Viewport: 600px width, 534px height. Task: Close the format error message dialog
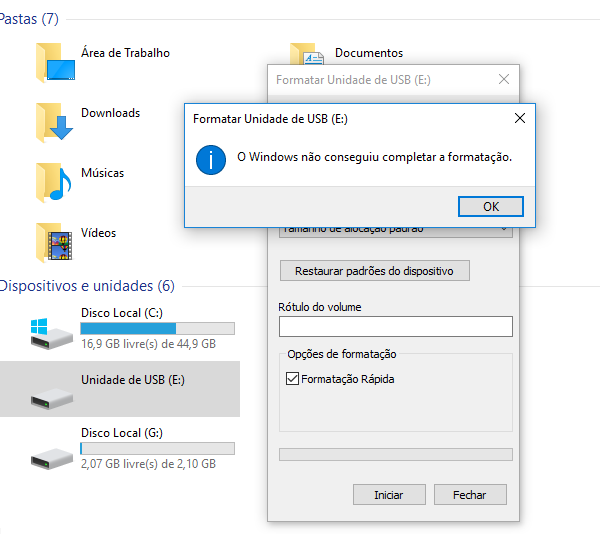tap(520, 118)
